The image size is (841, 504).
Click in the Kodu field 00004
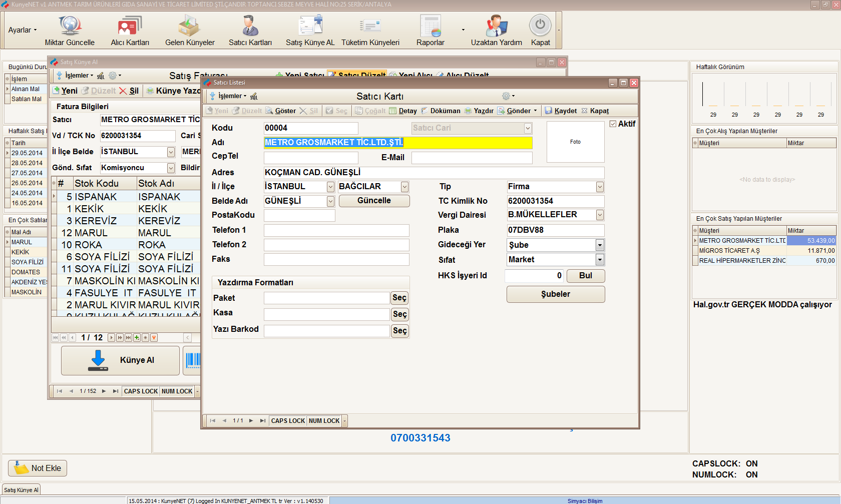(x=311, y=128)
